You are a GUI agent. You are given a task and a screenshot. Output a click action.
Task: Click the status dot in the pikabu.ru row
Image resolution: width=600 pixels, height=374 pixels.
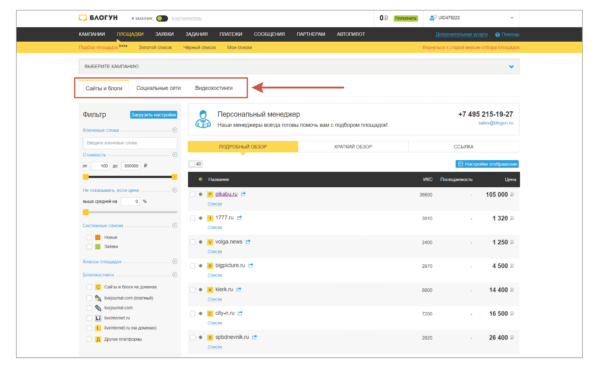coord(201,194)
